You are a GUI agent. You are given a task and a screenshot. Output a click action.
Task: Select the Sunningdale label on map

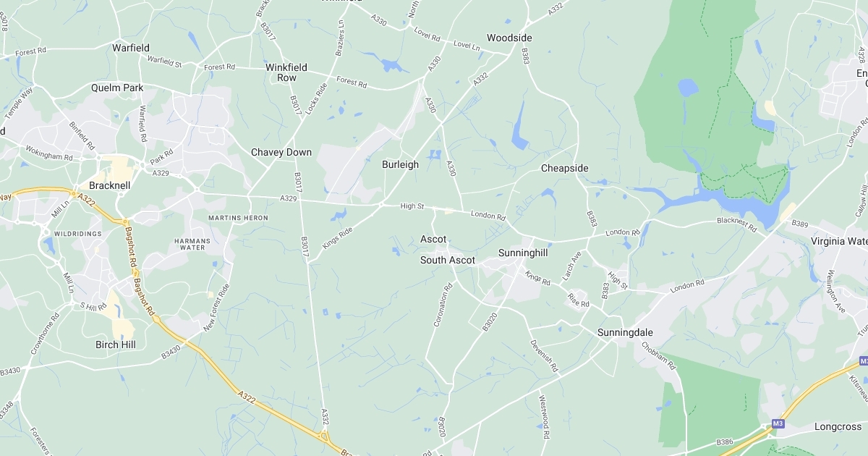tap(625, 332)
